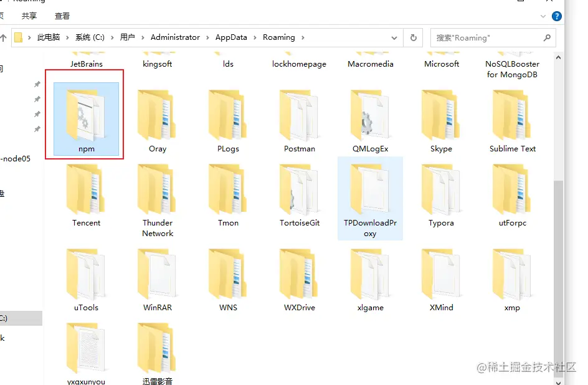Select the Tmon folder icon
This screenshot has width=588, height=385.
click(x=227, y=189)
